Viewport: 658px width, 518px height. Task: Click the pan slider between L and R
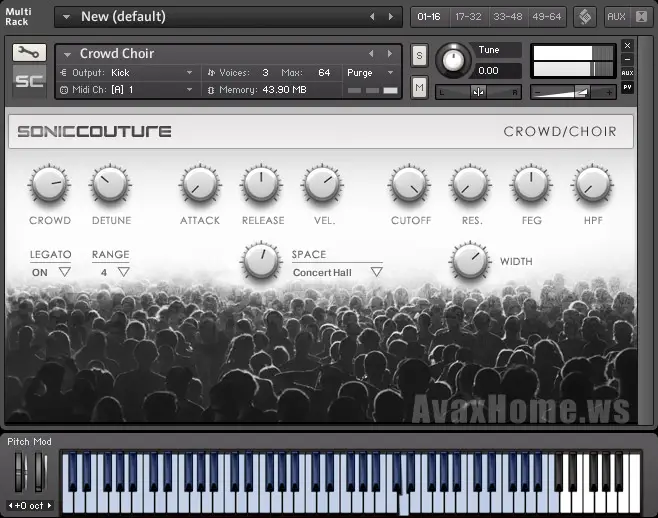pyautogui.click(x=478, y=92)
